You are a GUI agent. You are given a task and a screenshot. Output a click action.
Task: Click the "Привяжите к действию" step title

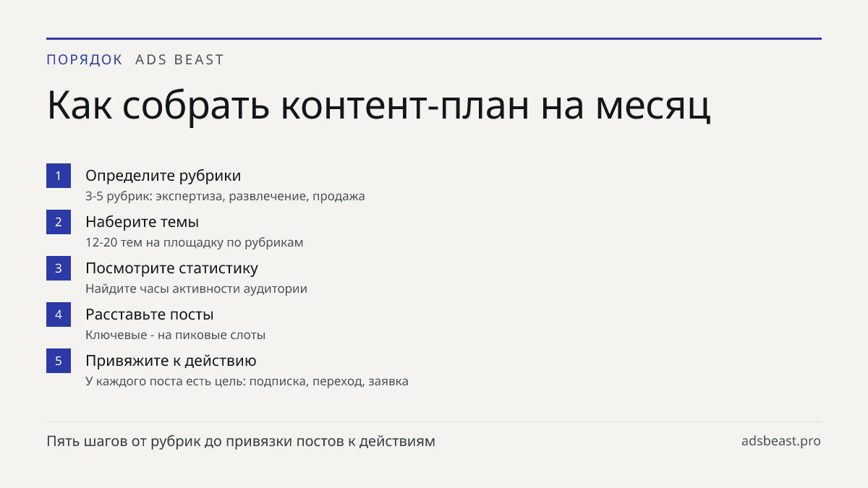(171, 361)
